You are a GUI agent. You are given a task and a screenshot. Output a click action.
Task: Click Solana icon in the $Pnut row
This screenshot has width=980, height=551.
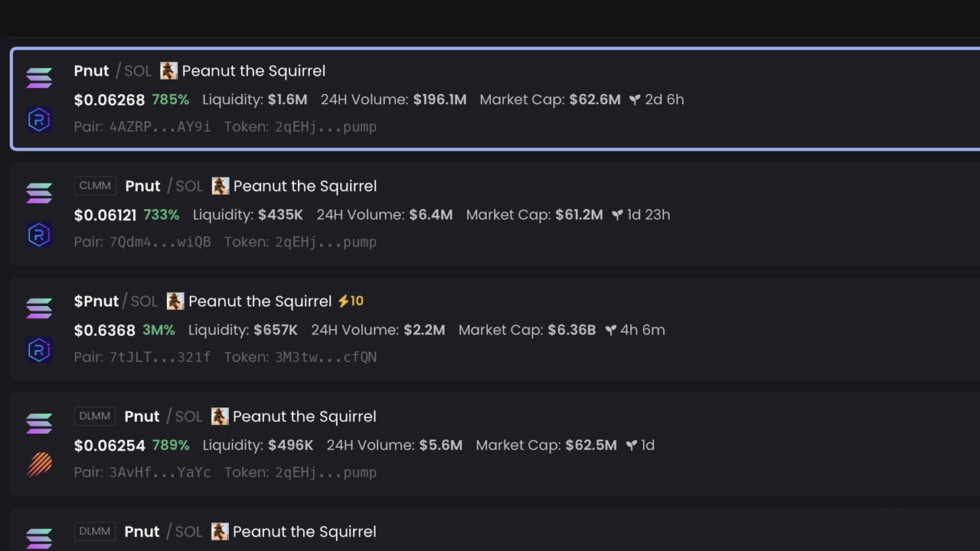[x=39, y=308]
